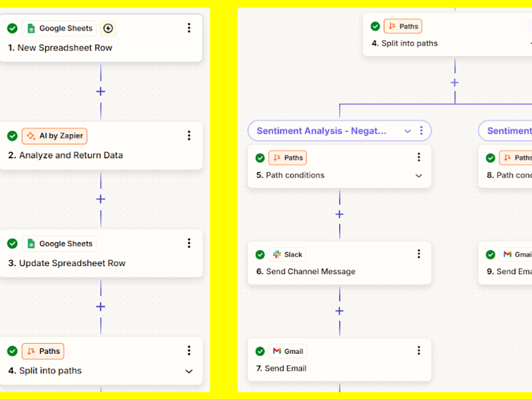Click green checkmark on New Spreadsheet Row step
This screenshot has height=399, width=532.
tap(12, 29)
